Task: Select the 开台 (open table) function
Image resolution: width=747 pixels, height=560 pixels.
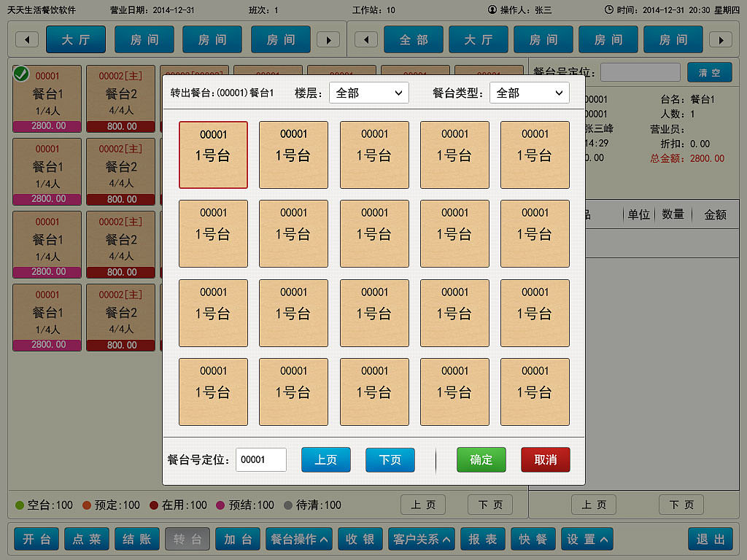Action: click(36, 539)
